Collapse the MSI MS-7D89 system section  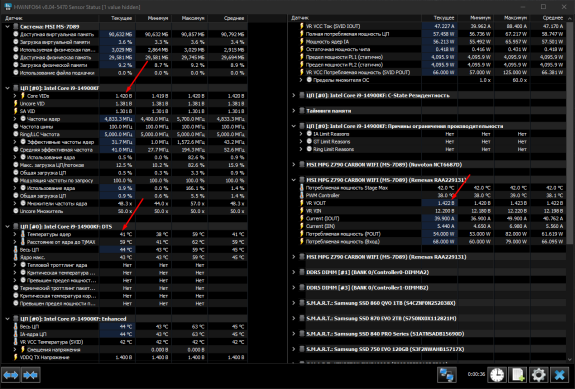pos(7,26)
